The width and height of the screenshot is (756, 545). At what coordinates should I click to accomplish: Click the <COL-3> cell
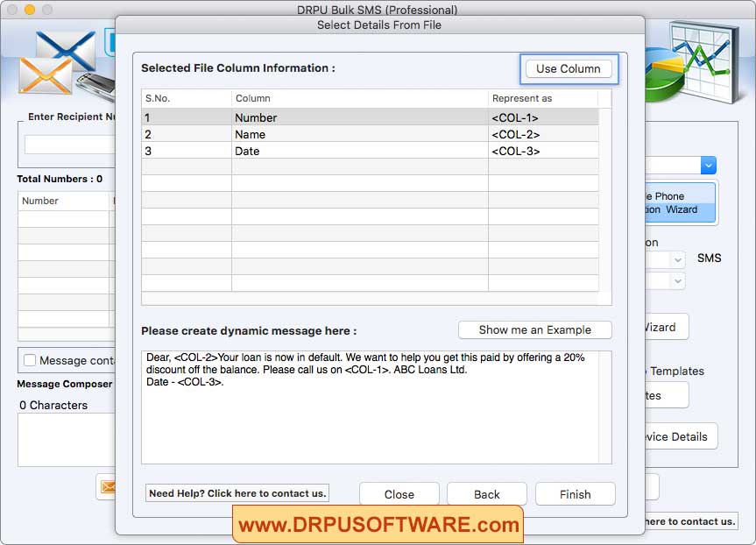[515, 152]
